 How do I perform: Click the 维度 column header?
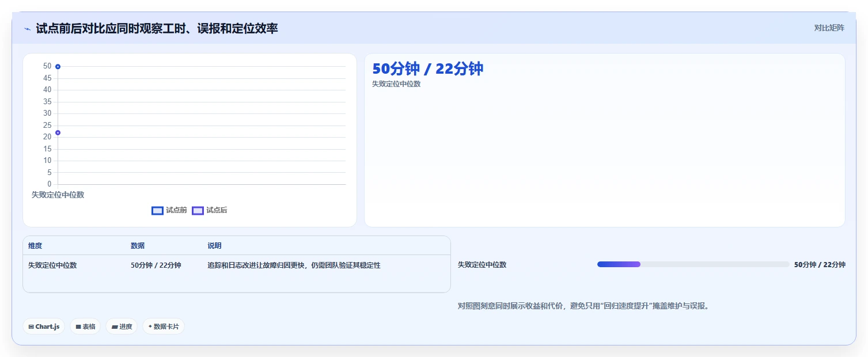35,246
